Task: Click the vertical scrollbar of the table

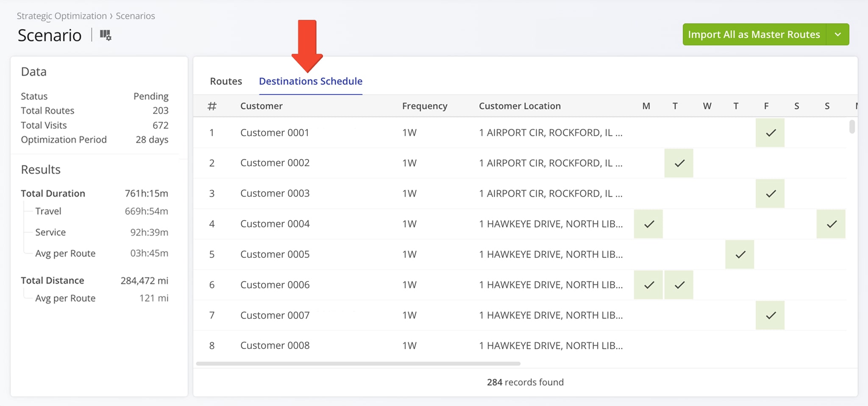Action: 852,127
